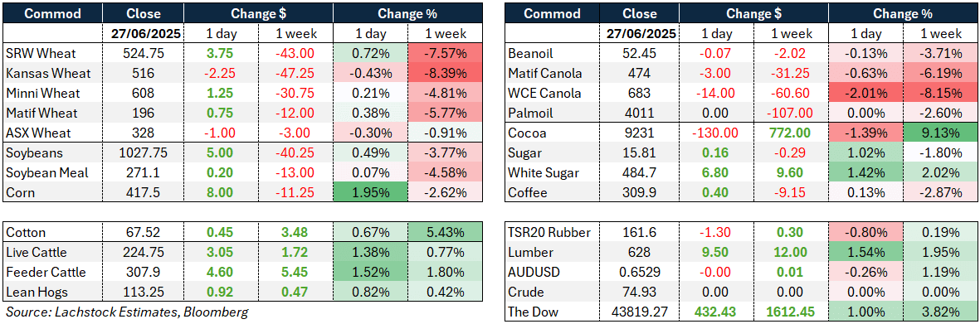This screenshot has width=980, height=324.
Task: Select the Palmoil close value 4011
Action: click(641, 113)
